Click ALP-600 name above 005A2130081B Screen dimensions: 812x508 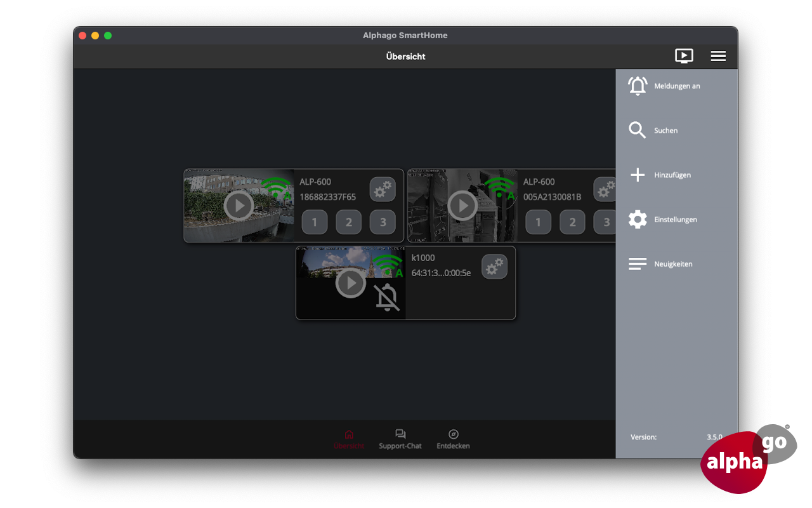tap(539, 182)
